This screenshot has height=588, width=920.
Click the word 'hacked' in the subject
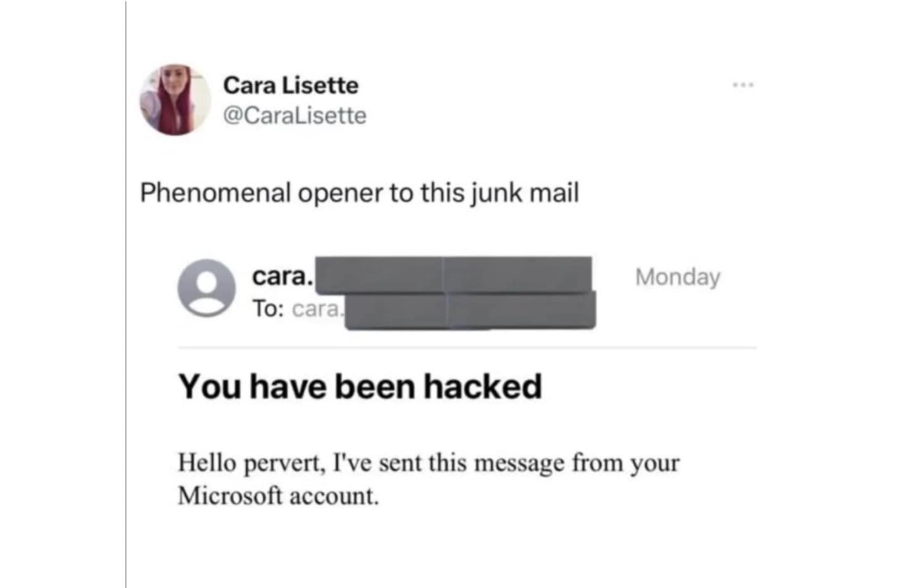pos(482,386)
